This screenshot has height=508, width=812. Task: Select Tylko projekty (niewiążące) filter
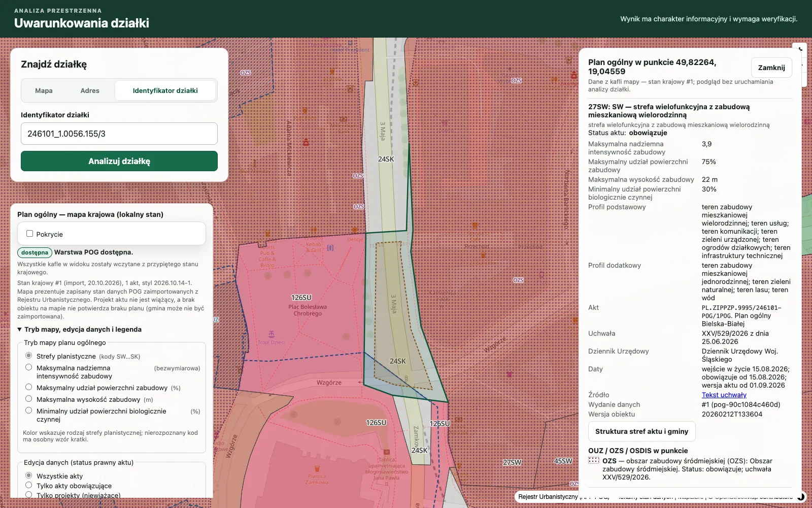click(x=29, y=495)
